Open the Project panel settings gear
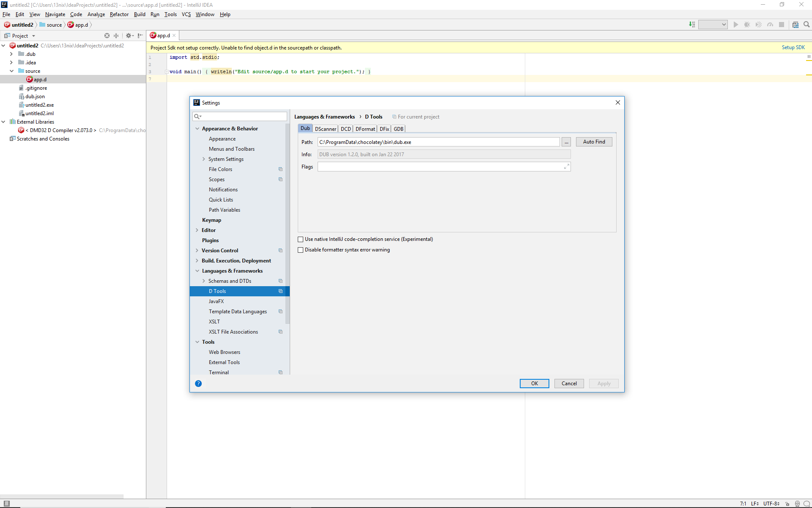 click(129, 36)
